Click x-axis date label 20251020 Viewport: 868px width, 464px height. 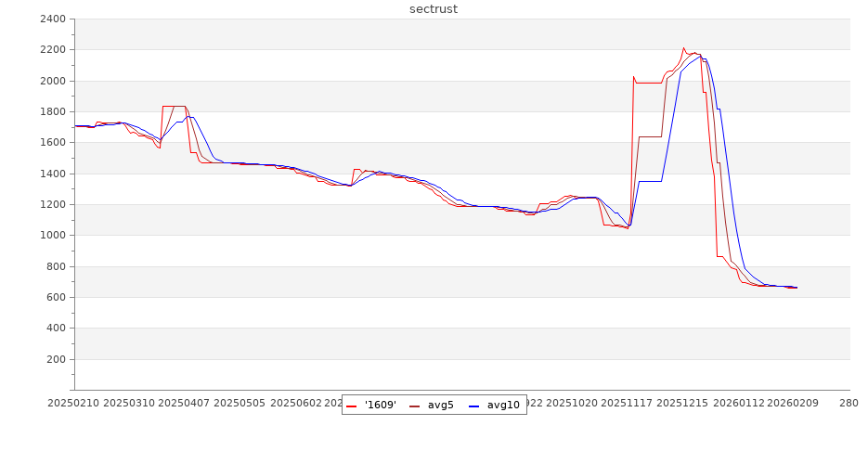572,404
